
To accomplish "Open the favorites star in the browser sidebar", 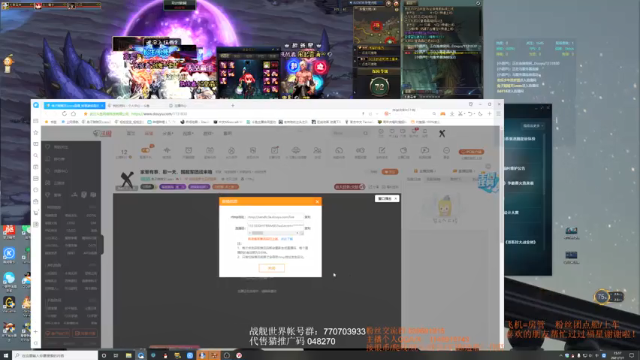I will tap(36, 133).
